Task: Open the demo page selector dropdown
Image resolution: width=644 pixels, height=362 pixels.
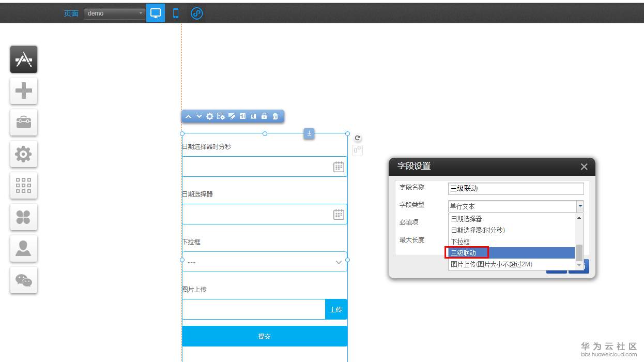Action: (115, 13)
